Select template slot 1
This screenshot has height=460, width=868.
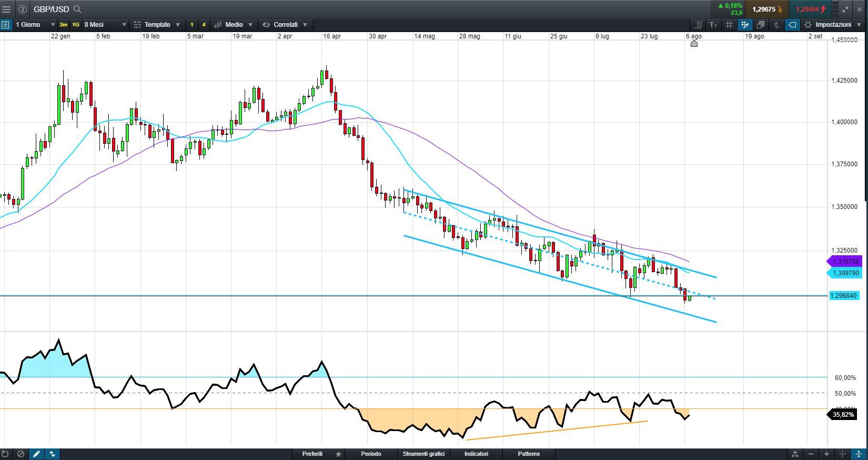coord(192,25)
